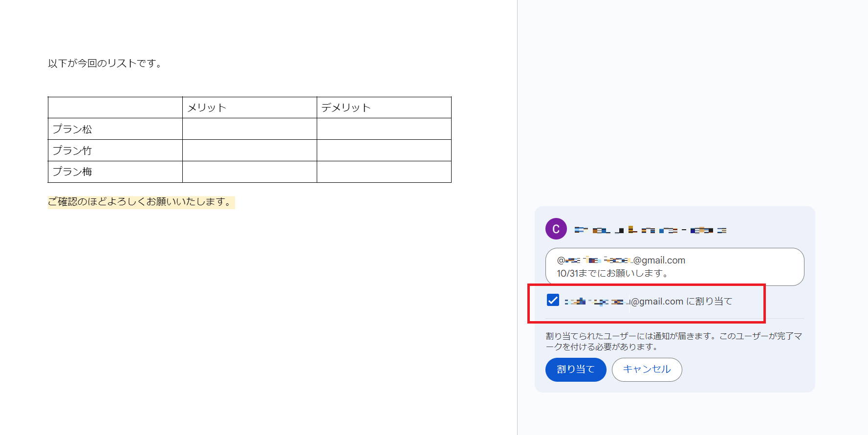Click the empty top-left table cell
The image size is (868, 435).
pyautogui.click(x=115, y=108)
